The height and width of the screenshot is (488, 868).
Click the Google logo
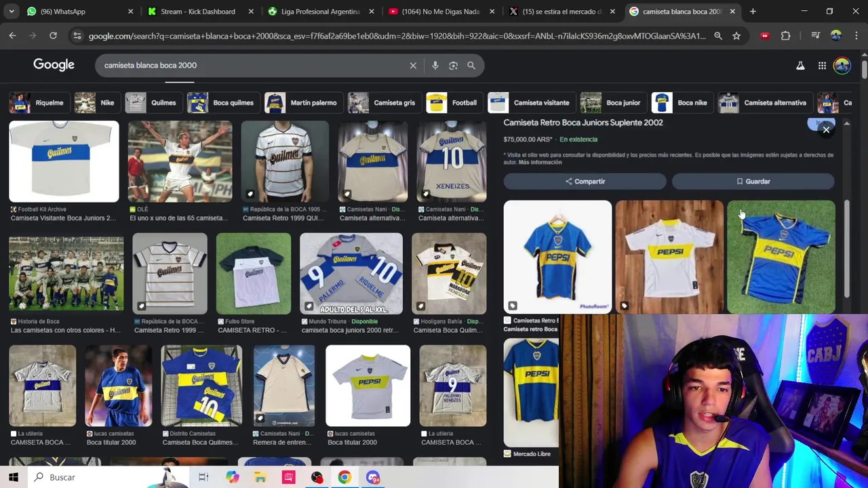pos(54,64)
